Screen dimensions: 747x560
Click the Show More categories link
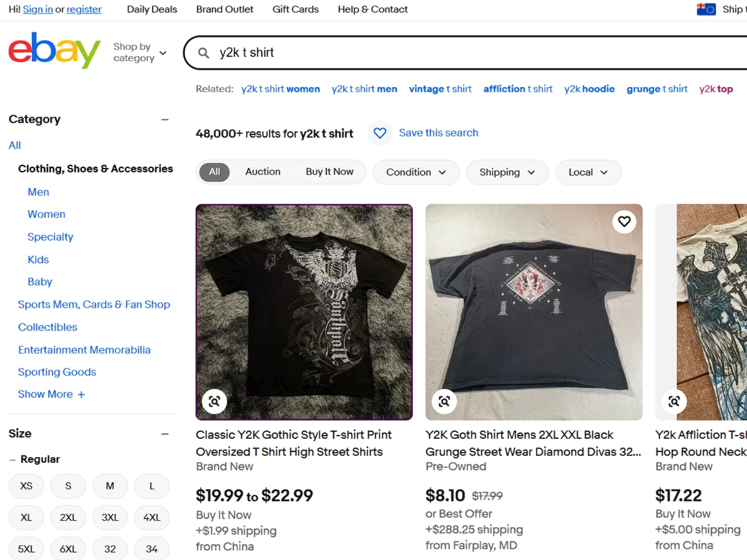click(x=51, y=394)
